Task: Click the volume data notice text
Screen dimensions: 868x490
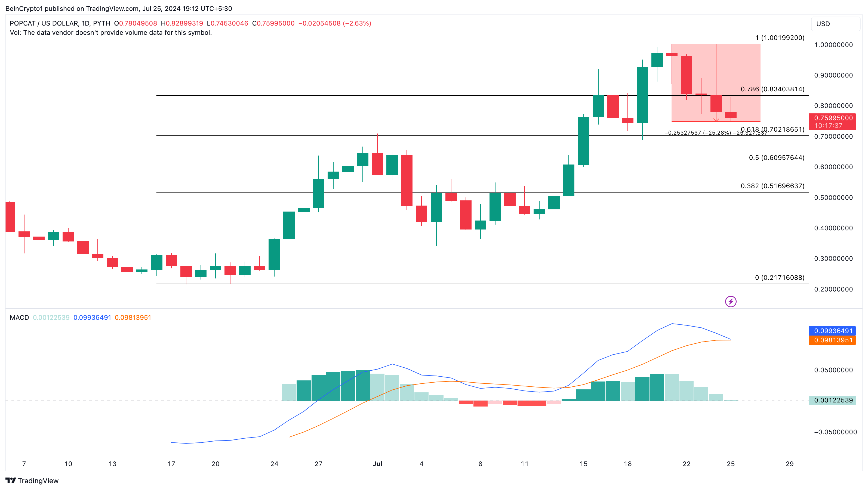Action: coord(110,33)
